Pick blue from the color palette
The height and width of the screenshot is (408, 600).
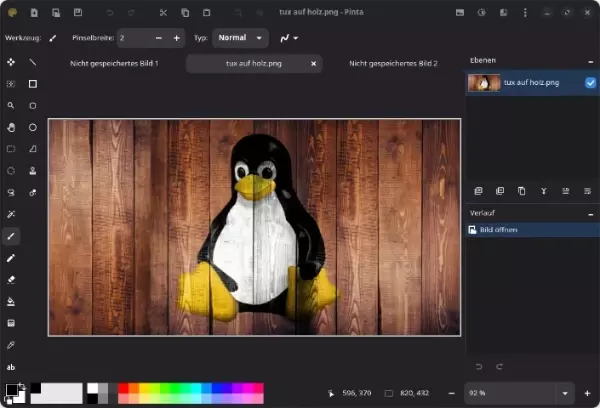(217, 388)
